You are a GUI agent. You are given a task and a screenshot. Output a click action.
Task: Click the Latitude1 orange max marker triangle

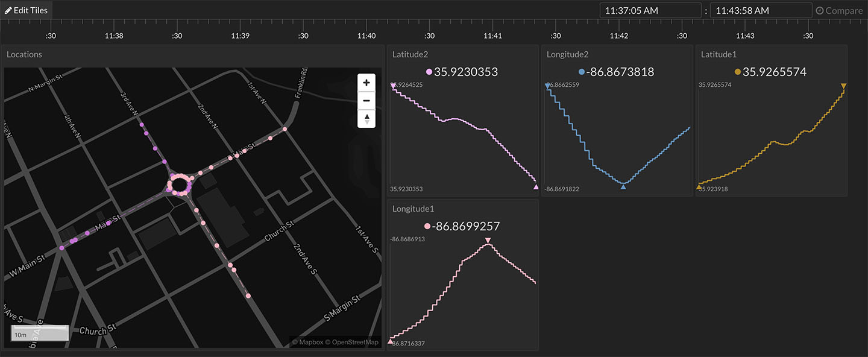(x=843, y=87)
